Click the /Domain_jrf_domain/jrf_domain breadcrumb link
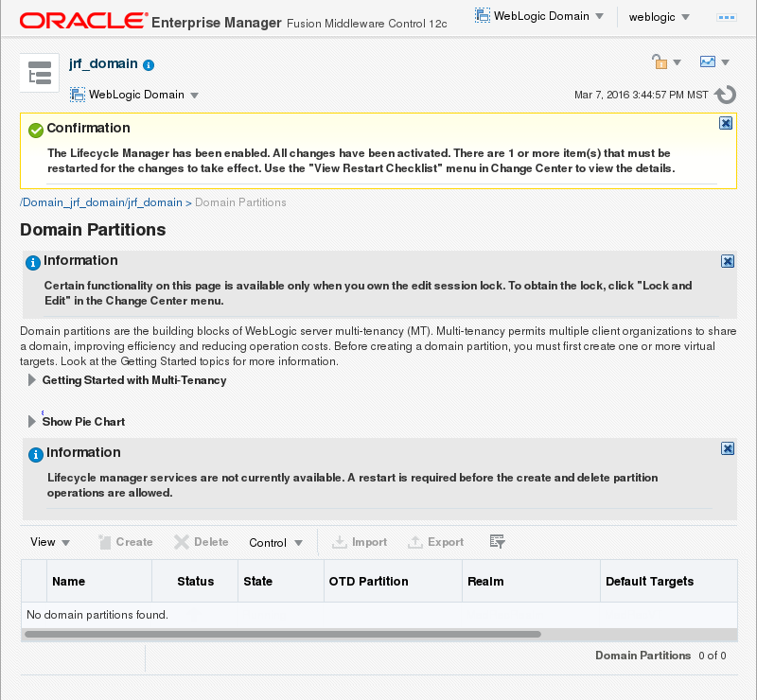Screen dimensions: 757x700 click(101, 202)
